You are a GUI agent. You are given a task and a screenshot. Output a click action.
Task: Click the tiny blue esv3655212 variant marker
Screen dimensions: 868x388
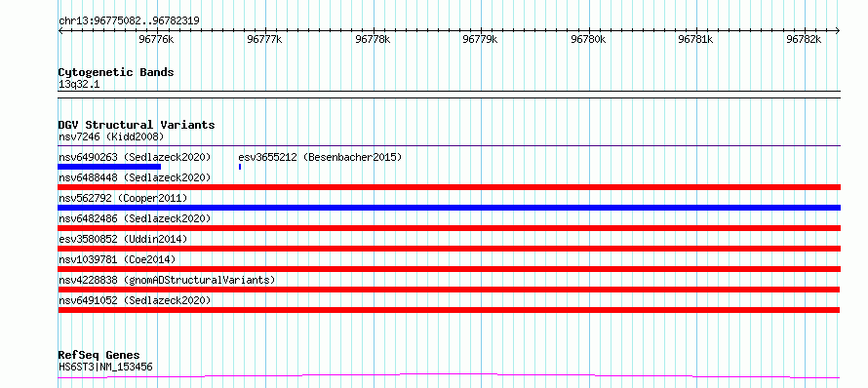click(240, 167)
